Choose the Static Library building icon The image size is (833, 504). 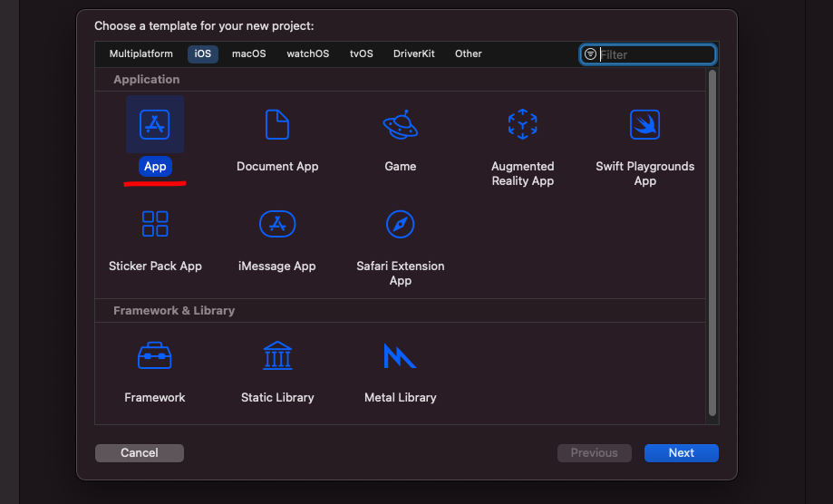click(x=277, y=355)
